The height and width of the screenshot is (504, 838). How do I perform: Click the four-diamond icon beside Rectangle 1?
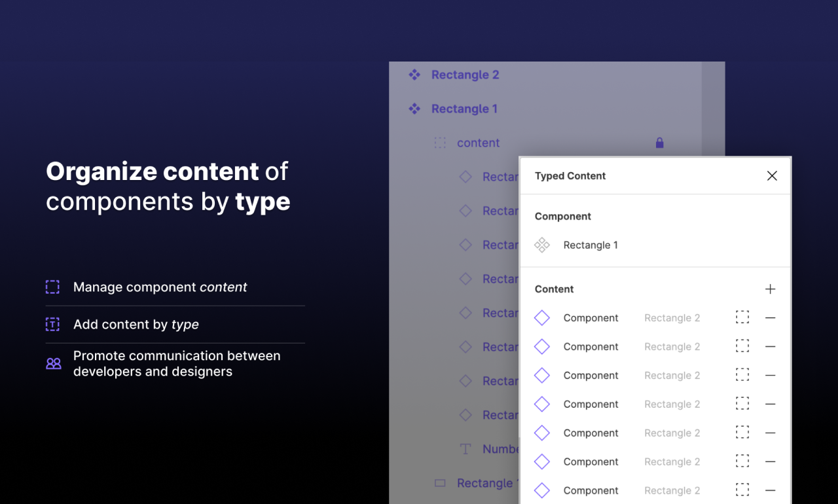coord(542,245)
